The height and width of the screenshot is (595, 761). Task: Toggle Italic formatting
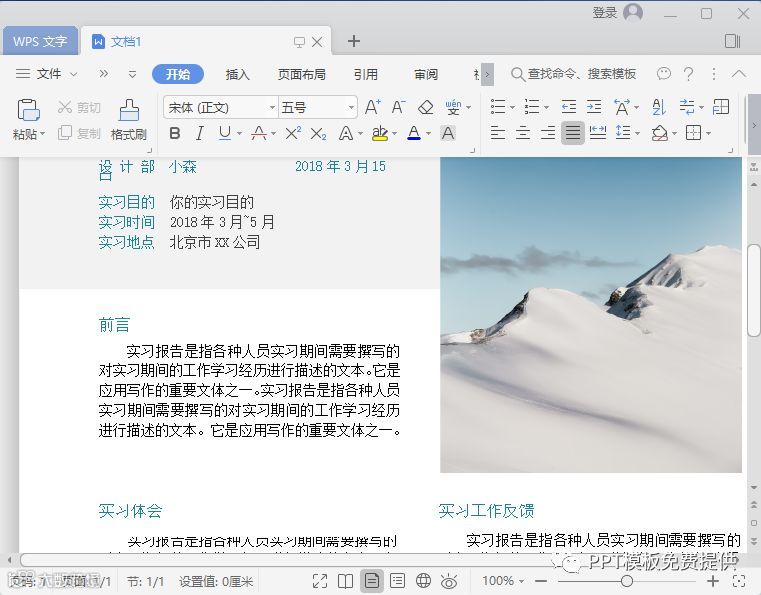pos(199,133)
